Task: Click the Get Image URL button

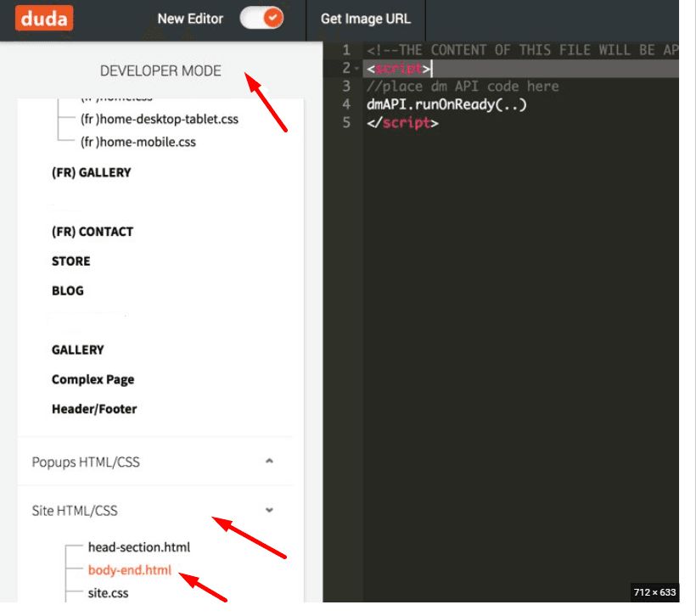Action: (x=365, y=19)
